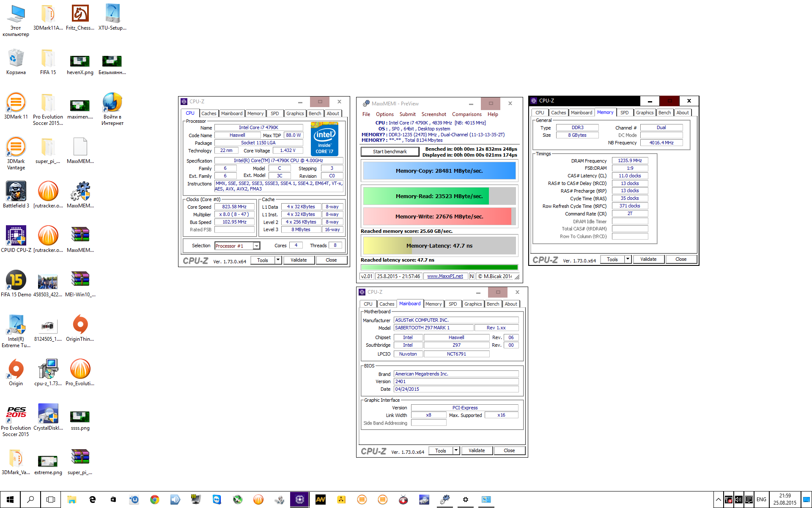Viewport: 812px width, 508px height.
Task: Click the ENG language indicator
Action: tap(761, 500)
